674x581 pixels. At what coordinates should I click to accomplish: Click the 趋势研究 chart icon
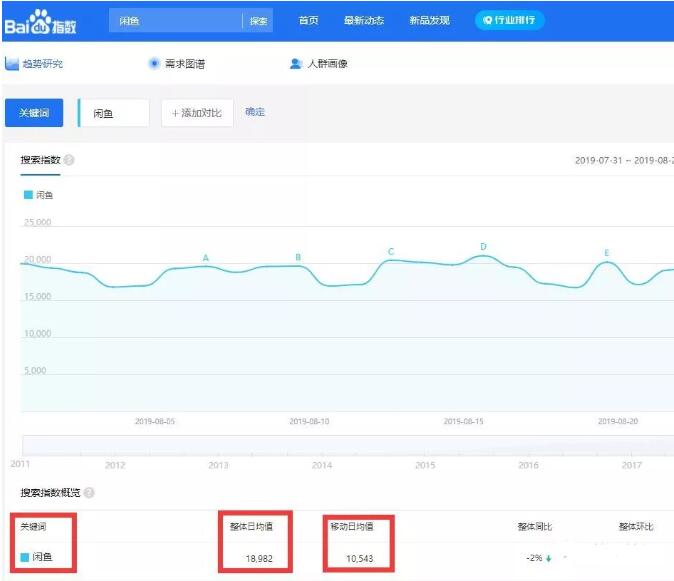tap(12, 64)
